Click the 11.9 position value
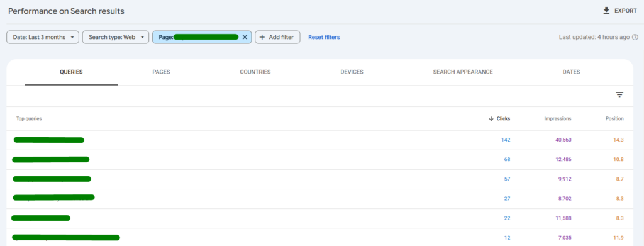Image resolution: width=644 pixels, height=246 pixels. 619,238
